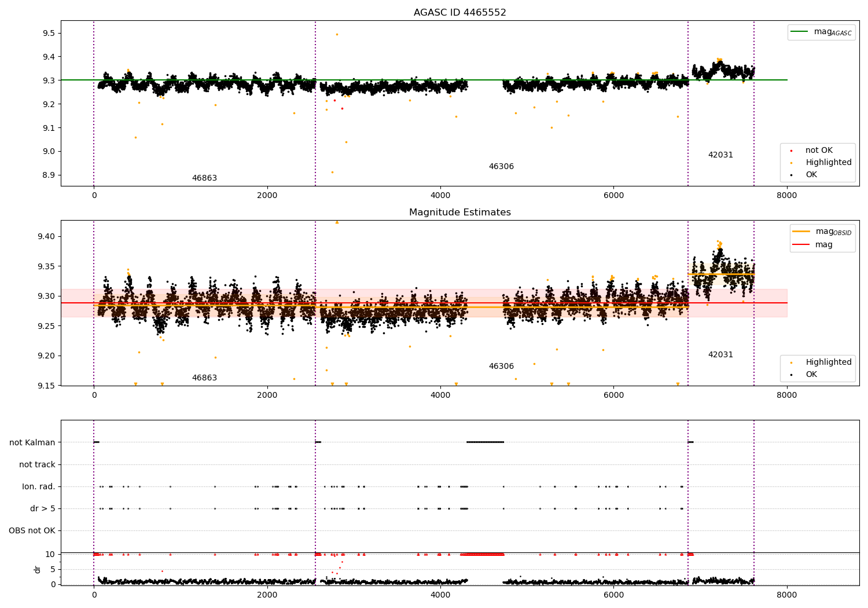The height and width of the screenshot is (608, 868).
Task: Click the 8.9 tick on top plot
Action: point(49,175)
